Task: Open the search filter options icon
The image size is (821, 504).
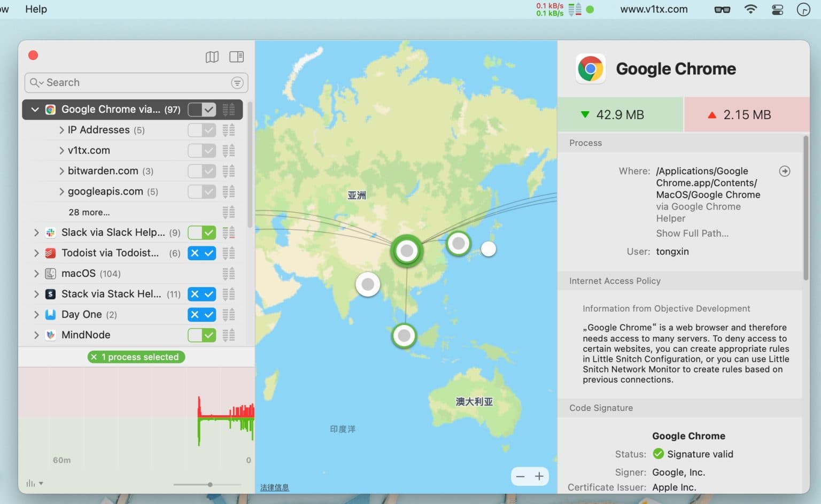Action: click(x=237, y=83)
